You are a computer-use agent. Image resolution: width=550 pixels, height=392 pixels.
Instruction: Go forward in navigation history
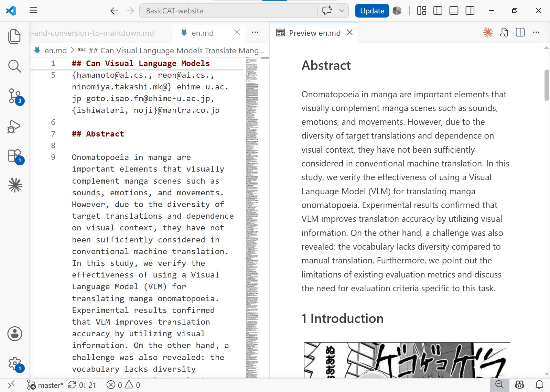tap(130, 11)
